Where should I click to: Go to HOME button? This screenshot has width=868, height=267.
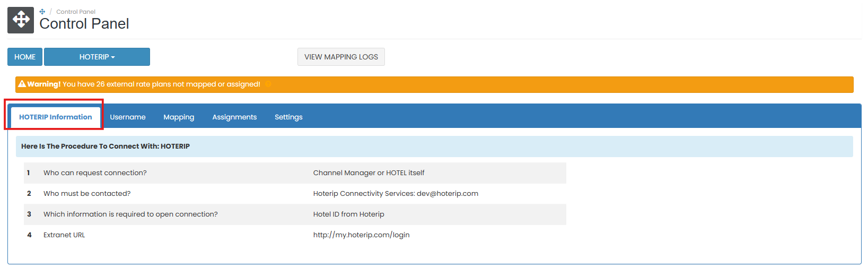tap(25, 57)
